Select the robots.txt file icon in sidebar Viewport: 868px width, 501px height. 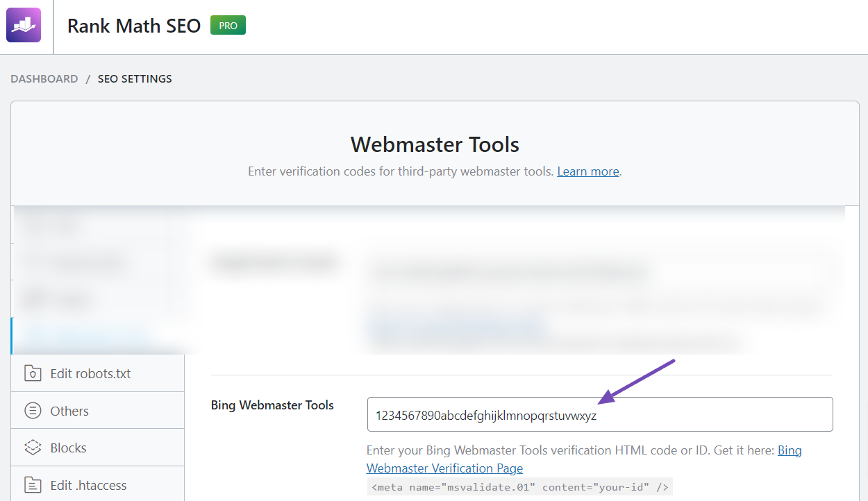coord(33,373)
